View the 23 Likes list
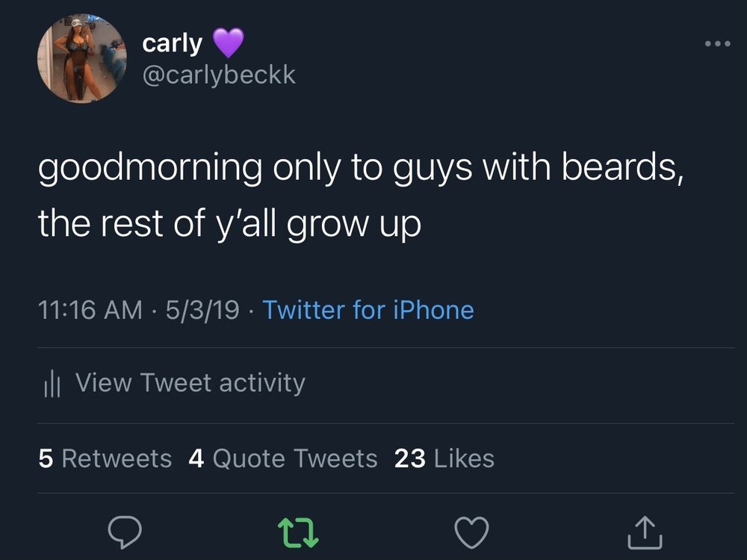747x560 pixels. (444, 458)
